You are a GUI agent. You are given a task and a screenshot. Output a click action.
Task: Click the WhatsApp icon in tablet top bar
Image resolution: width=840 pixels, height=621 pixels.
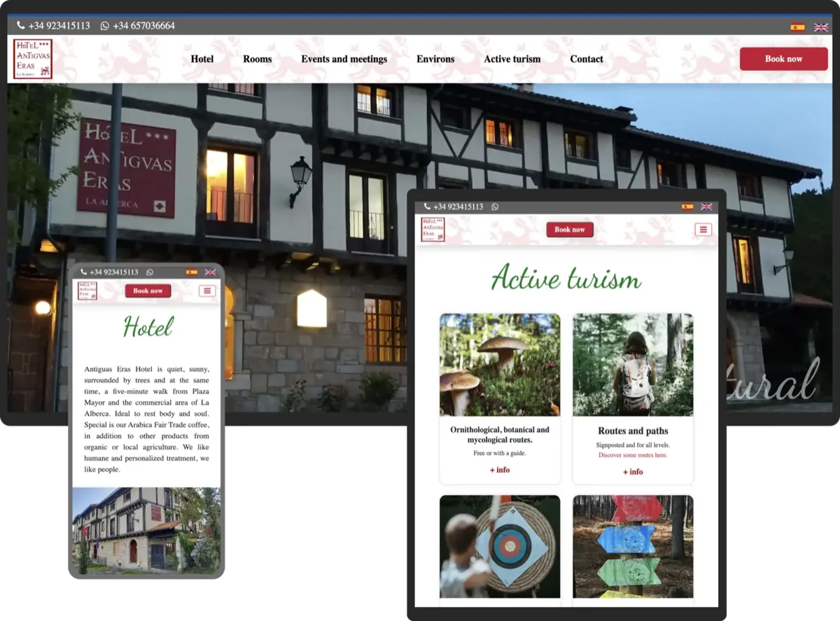tap(495, 207)
